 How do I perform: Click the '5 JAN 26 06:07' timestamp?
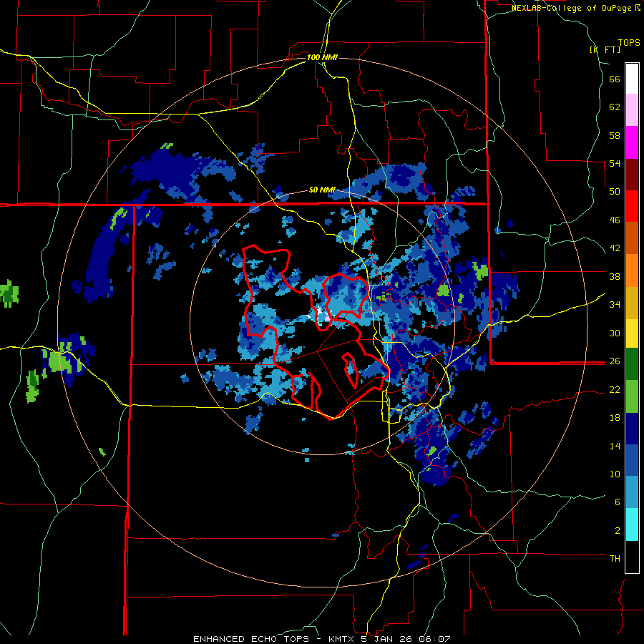pos(406,639)
